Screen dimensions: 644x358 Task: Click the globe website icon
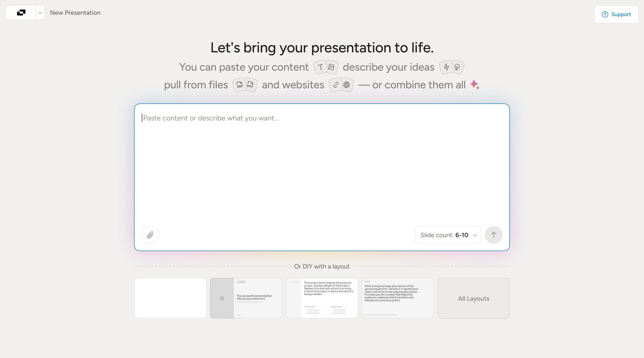coord(347,85)
